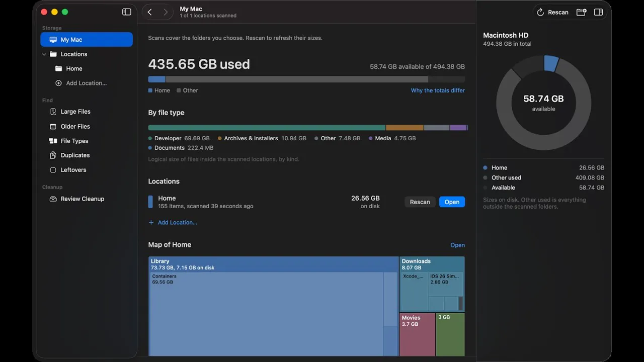Click the purple Media segment of file type bar
This screenshot has height=362, width=644.
458,128
